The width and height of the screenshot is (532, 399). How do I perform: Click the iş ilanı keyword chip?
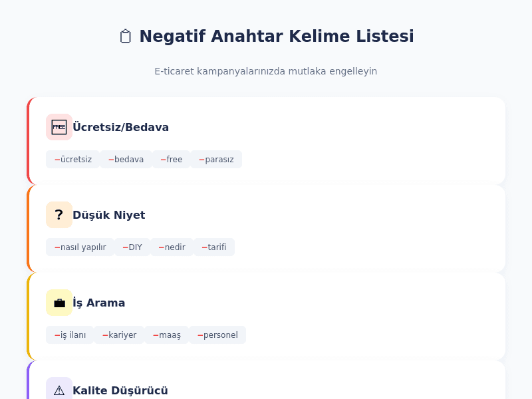pyautogui.click(x=70, y=335)
